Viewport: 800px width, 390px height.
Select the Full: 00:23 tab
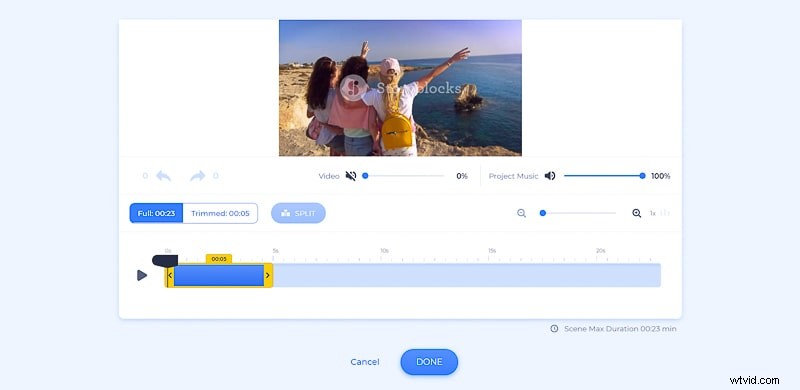[157, 213]
